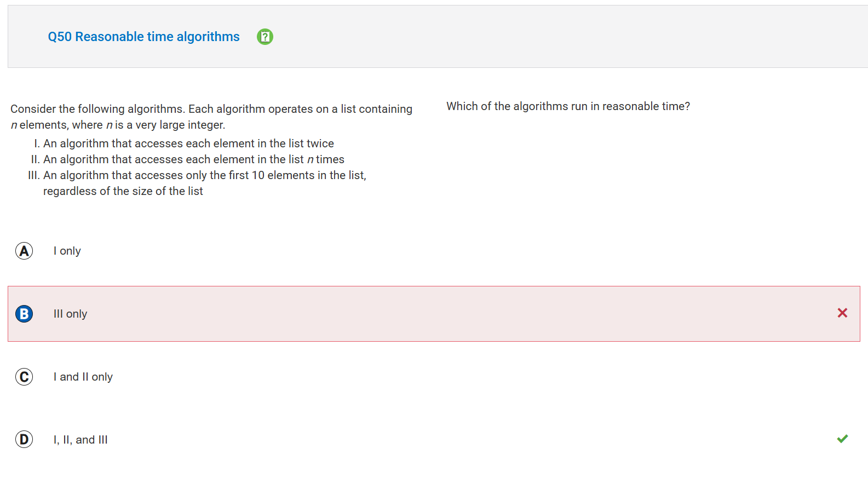Click the green help question-mark icon
This screenshot has width=868, height=477.
pos(265,37)
